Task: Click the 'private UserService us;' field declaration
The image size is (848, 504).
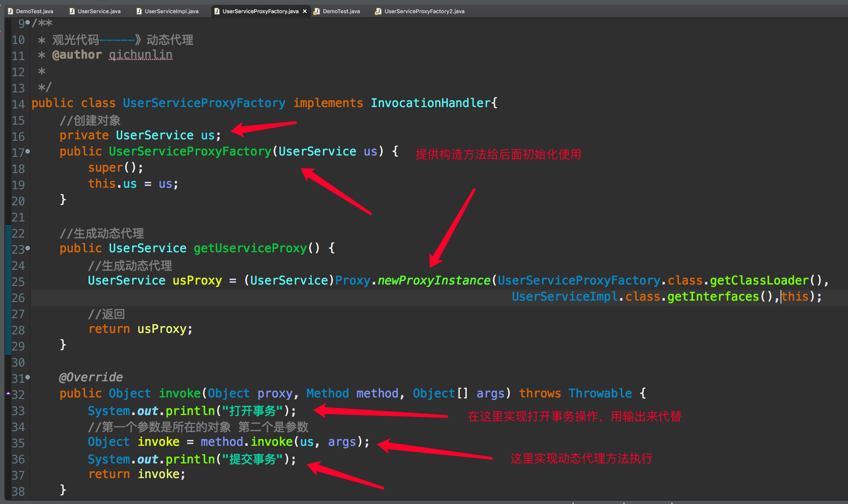Action: (x=140, y=135)
